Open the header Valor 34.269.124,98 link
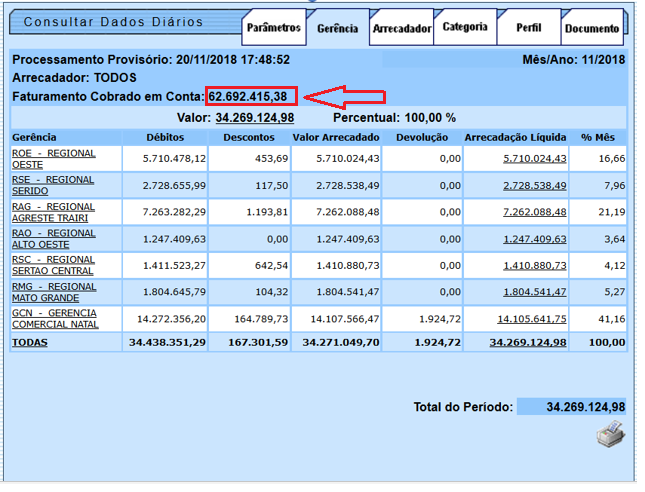This screenshot has height=492, width=645. tap(256, 117)
